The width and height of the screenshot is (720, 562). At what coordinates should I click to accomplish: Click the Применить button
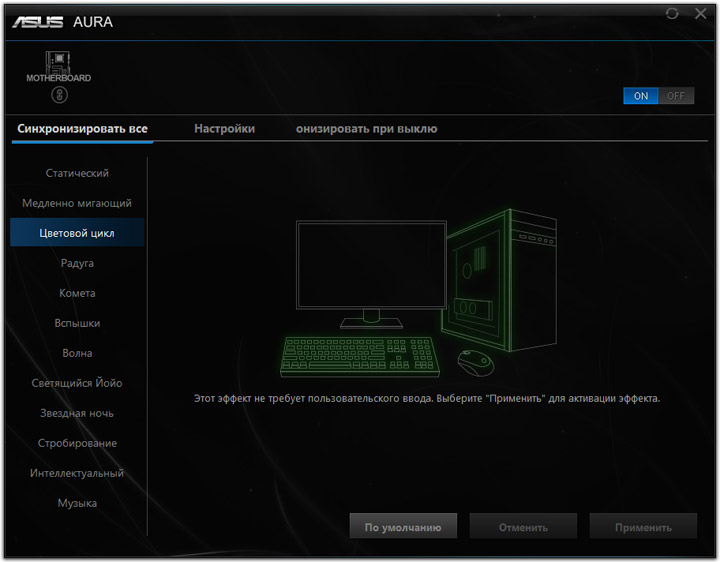click(643, 526)
